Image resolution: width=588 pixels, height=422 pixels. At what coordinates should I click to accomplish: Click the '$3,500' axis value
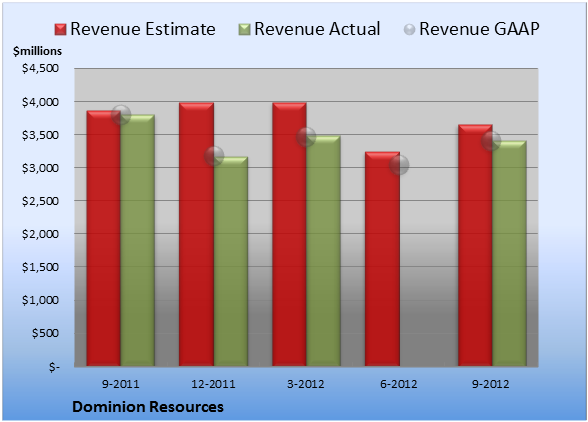tap(40, 135)
